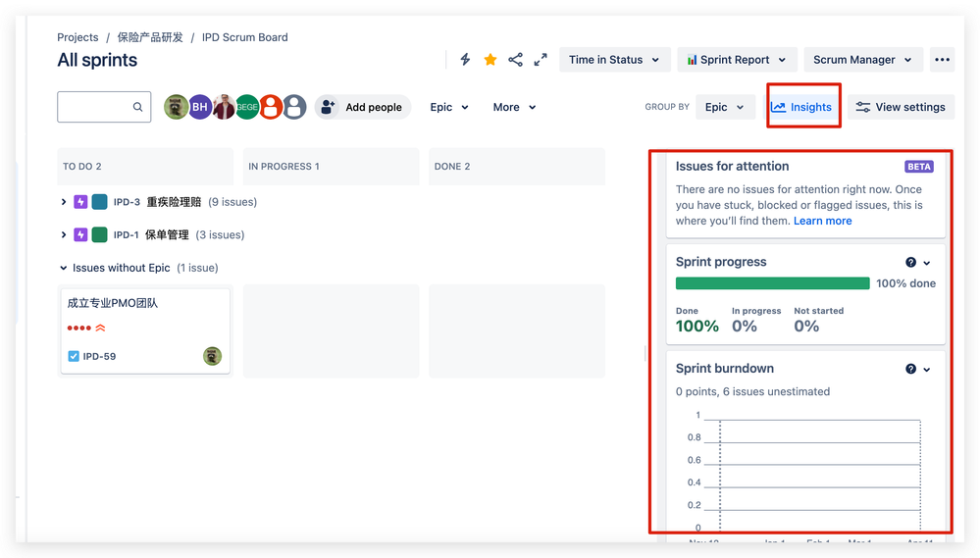Viewport: 980px width, 558px height.
Task: Toggle the star favorite icon
Action: [x=490, y=60]
